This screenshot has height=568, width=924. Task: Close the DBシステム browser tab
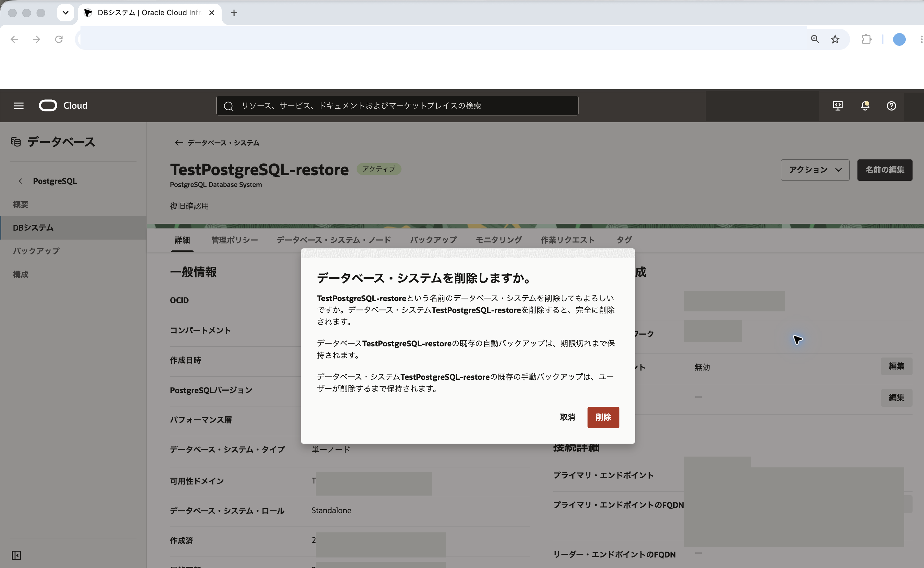[x=212, y=13]
